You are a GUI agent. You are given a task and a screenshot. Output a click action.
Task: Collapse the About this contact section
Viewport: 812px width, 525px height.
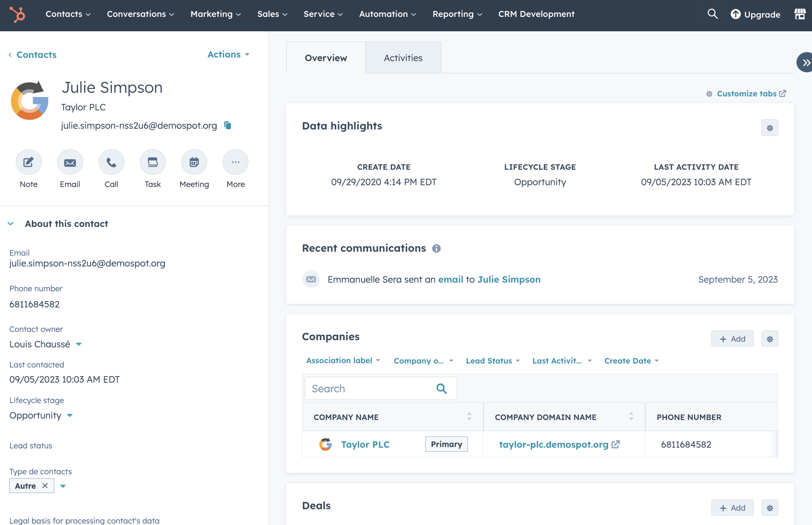[11, 223]
